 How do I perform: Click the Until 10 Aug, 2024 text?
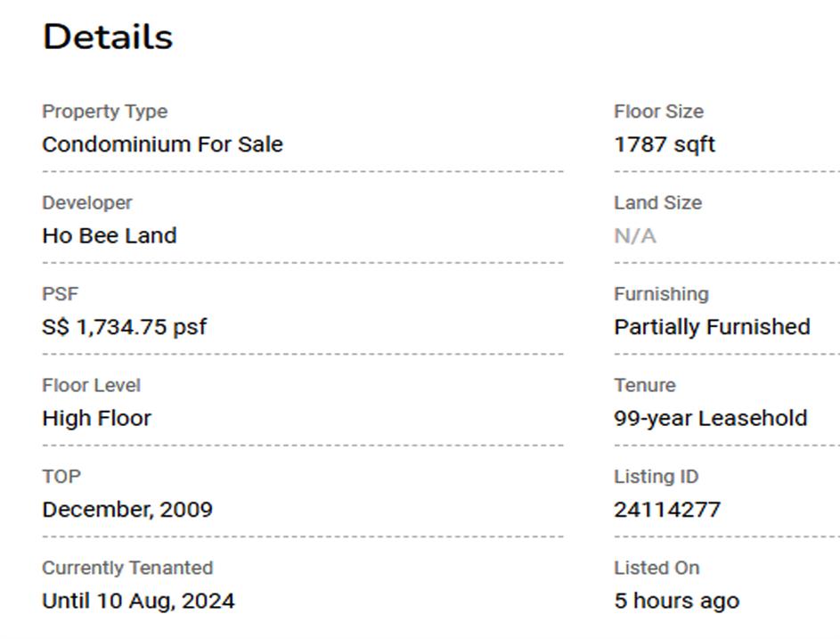[138, 601]
